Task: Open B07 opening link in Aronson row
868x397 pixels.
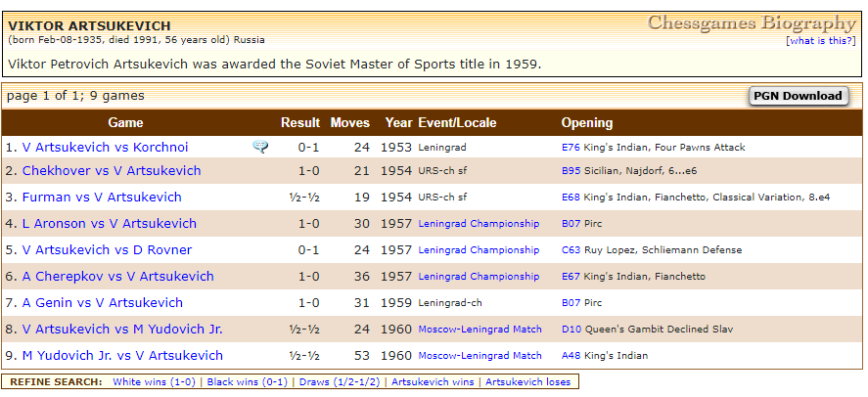Action: click(571, 224)
